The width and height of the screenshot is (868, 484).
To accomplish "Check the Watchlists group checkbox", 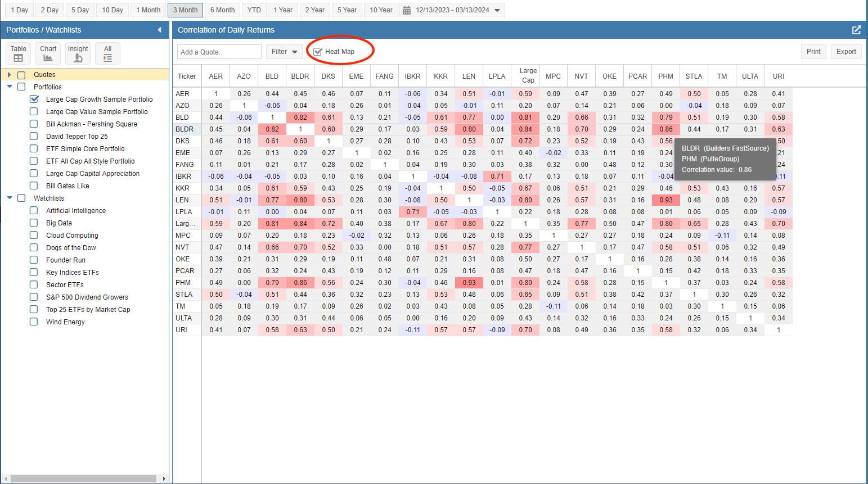I will 21,198.
